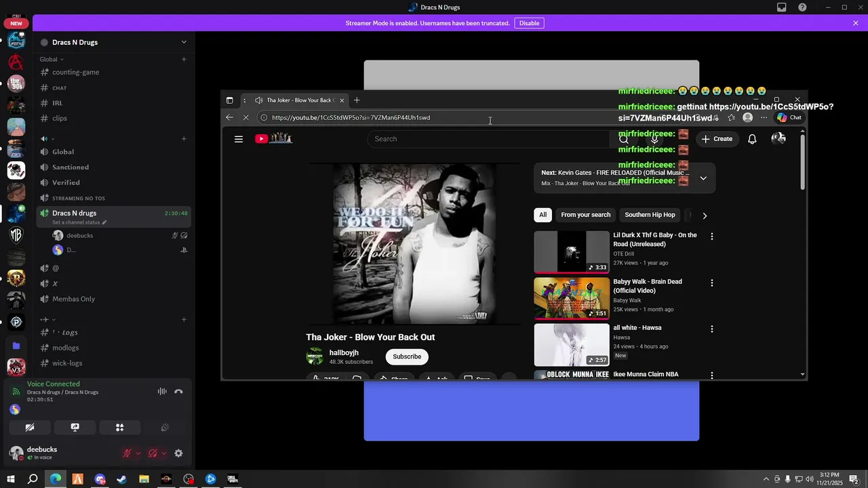Add a channel to the logs category
The image size is (868, 488).
(x=184, y=319)
